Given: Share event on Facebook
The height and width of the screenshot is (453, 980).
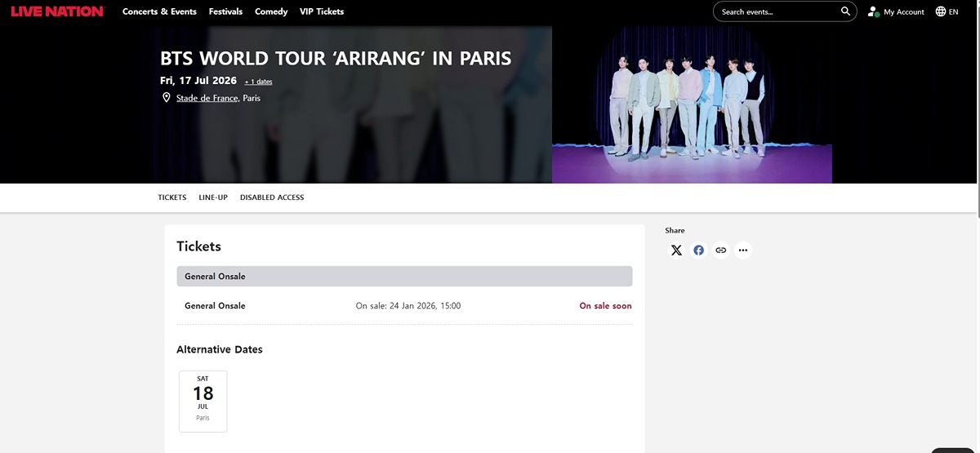Looking at the screenshot, I should tap(698, 251).
